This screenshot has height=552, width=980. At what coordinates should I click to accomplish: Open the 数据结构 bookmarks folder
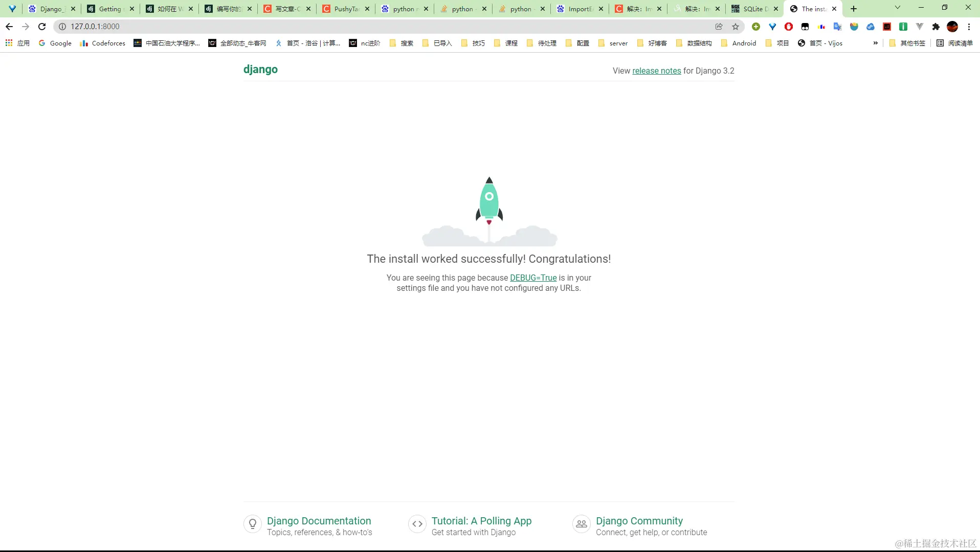pos(694,43)
